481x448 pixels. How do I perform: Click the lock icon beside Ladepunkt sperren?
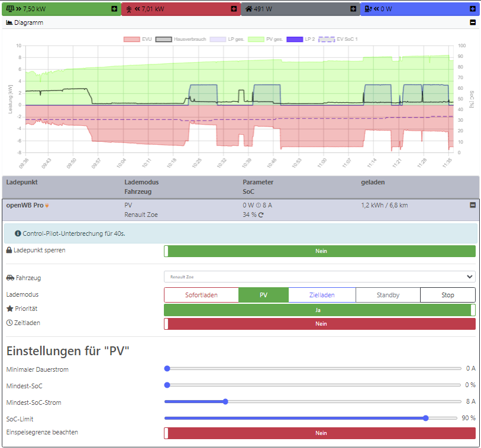tap(9, 250)
